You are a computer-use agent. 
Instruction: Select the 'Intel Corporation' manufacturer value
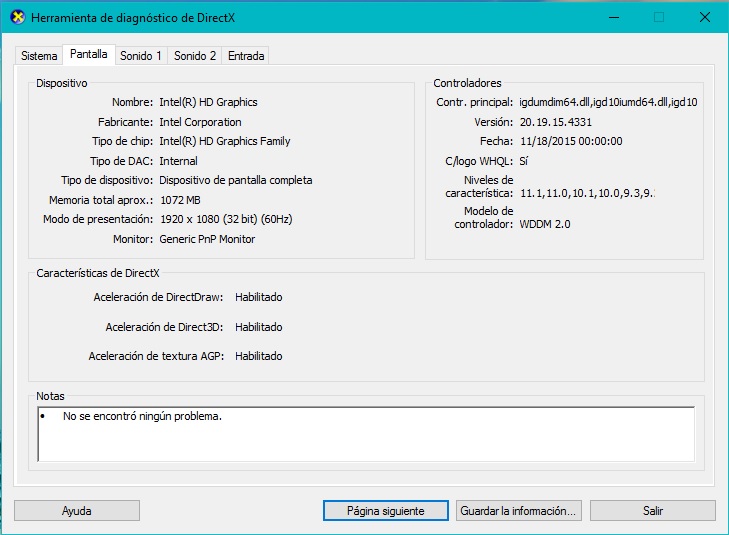pos(200,122)
